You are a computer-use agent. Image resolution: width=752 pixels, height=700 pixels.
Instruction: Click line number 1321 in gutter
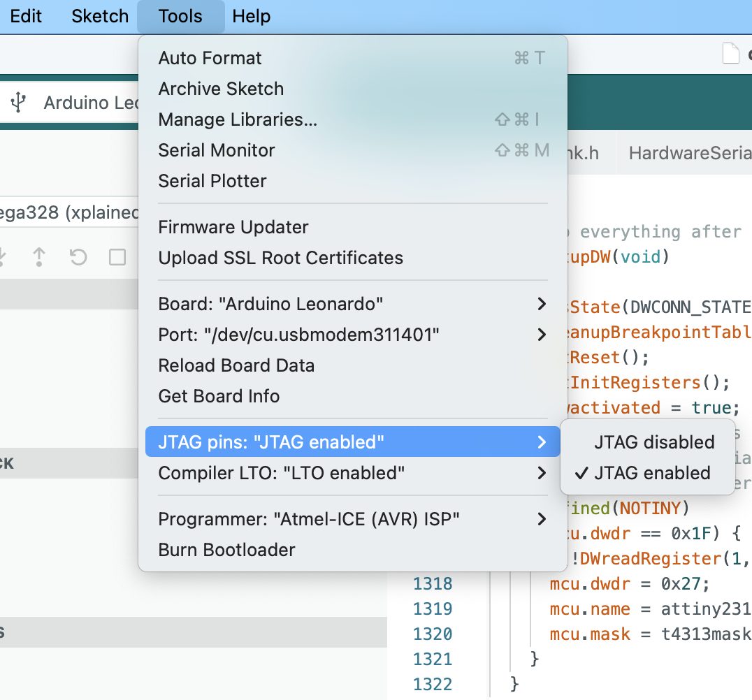click(433, 659)
